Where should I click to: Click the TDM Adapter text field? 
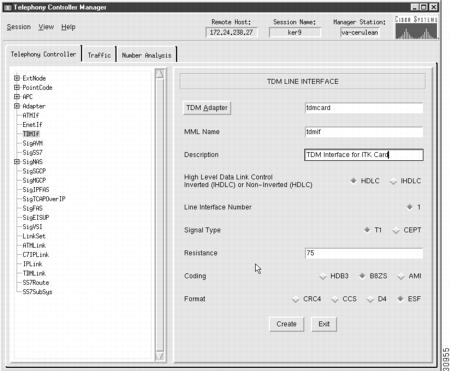364,108
